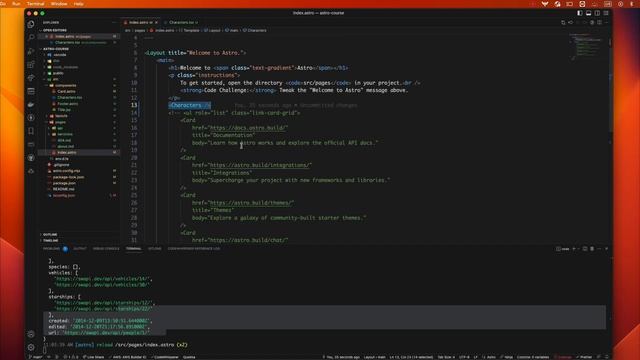This screenshot has width=640, height=360.
Task: Click the Characters tag on line 13
Action: 190,105
